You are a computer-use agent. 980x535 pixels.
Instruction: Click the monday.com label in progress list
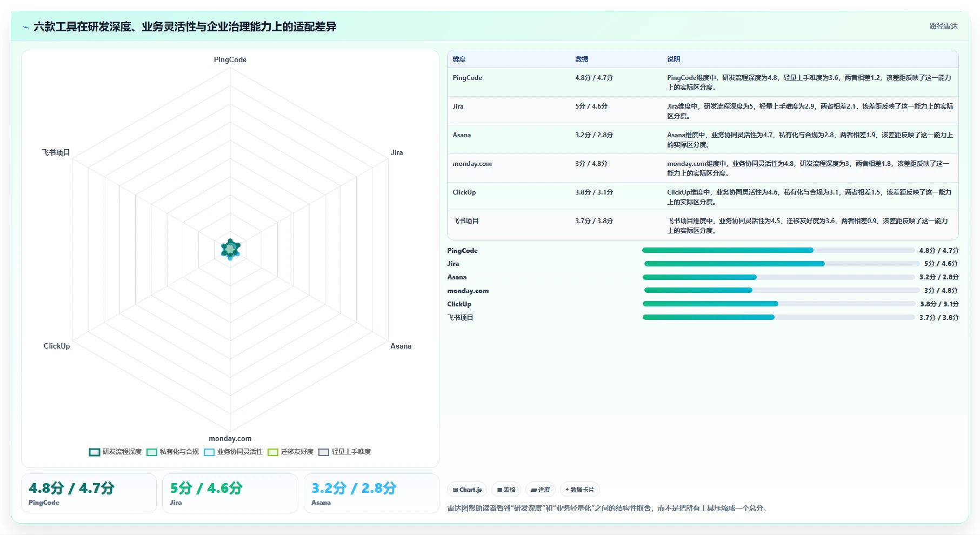(468, 291)
